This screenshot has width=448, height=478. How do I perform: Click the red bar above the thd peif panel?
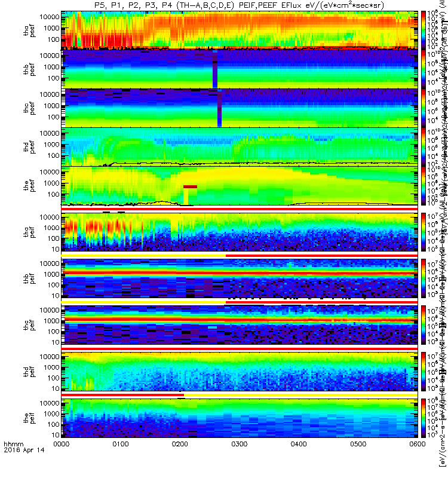(x=240, y=348)
